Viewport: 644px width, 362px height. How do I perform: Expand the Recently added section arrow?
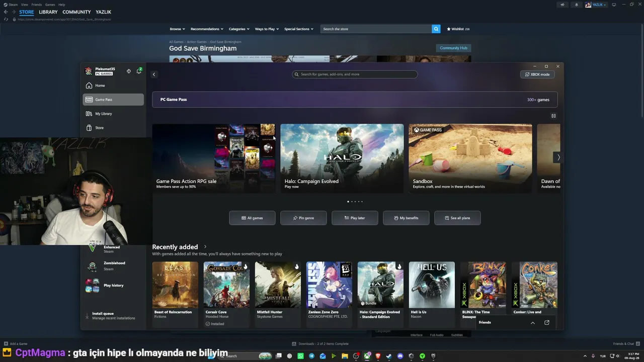(x=205, y=247)
